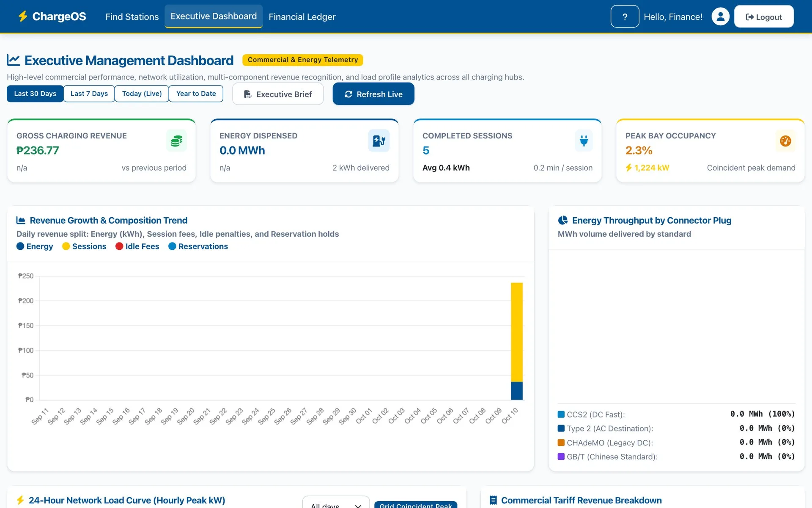Click the Commercial & Energy Telemetry badge
The height and width of the screenshot is (508, 812).
pos(303,60)
